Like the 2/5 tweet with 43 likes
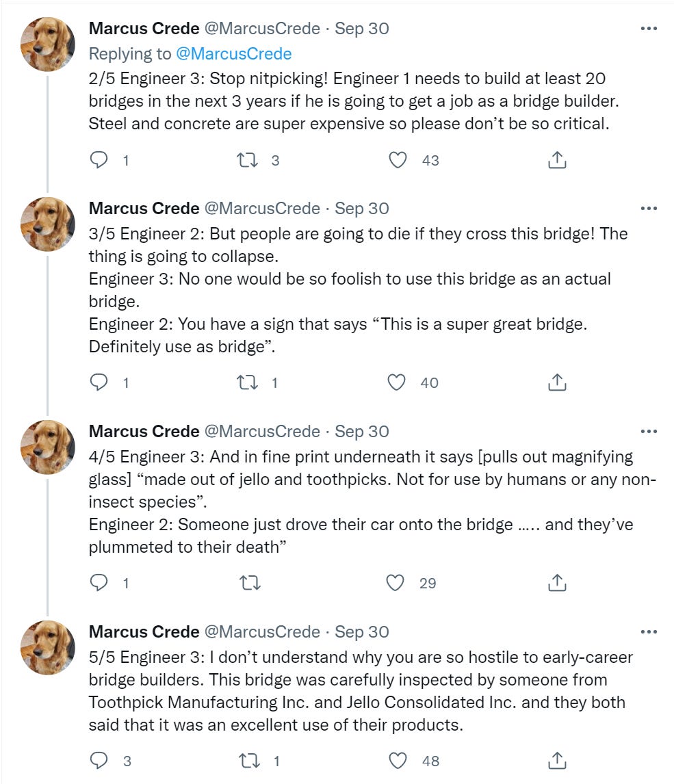 tap(398, 160)
